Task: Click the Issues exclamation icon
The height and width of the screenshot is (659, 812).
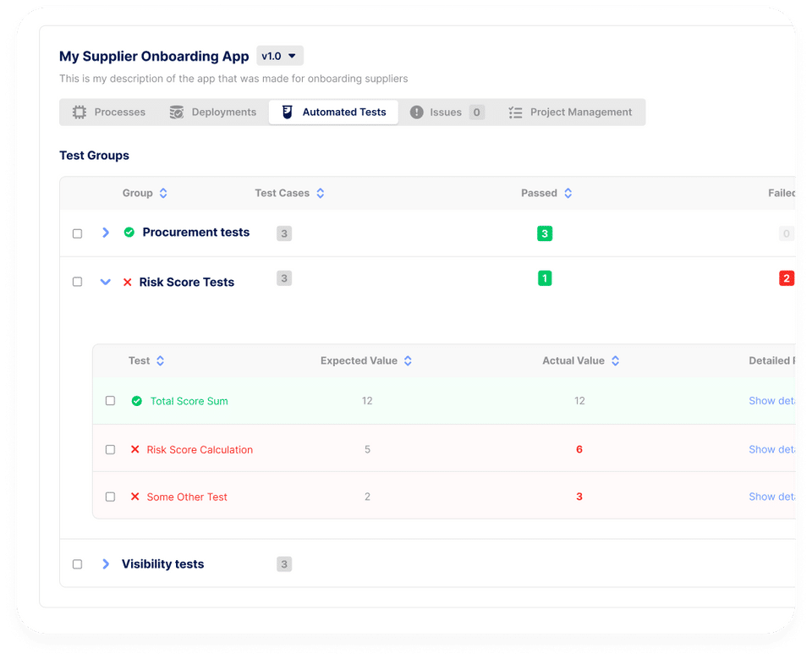Action: point(417,113)
